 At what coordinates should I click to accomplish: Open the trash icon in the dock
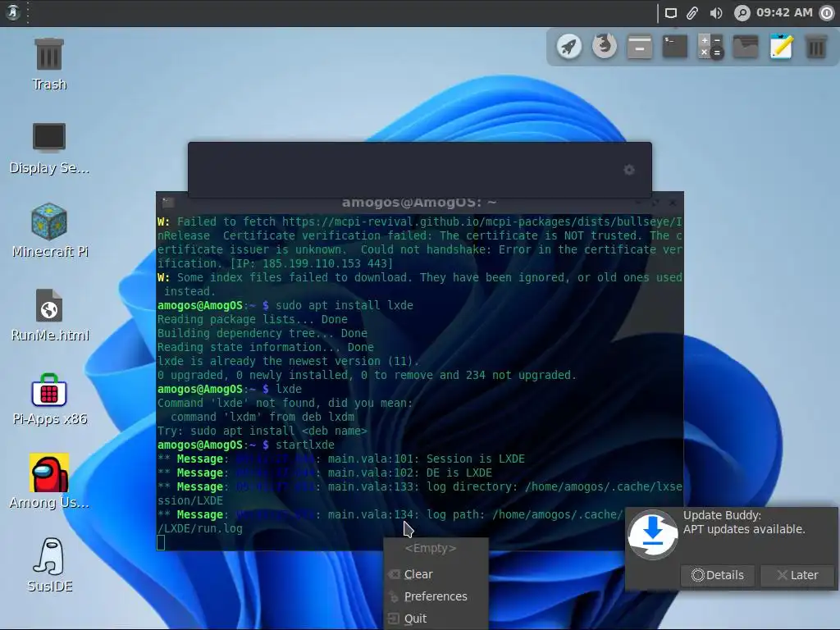pos(816,47)
